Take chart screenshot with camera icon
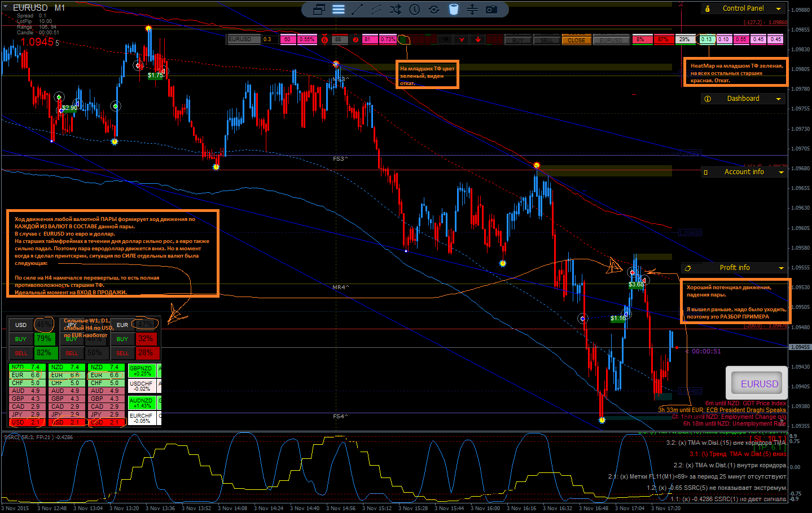 [491, 10]
